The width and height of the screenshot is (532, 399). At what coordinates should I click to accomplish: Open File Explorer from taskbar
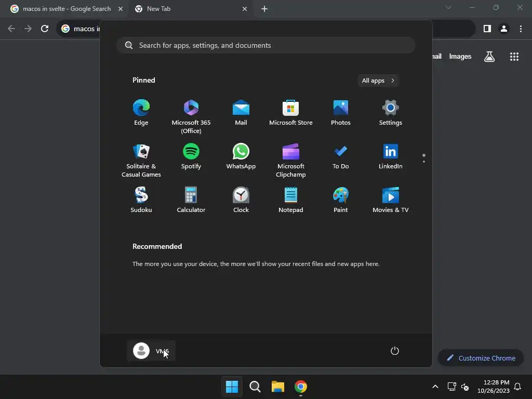(x=277, y=387)
